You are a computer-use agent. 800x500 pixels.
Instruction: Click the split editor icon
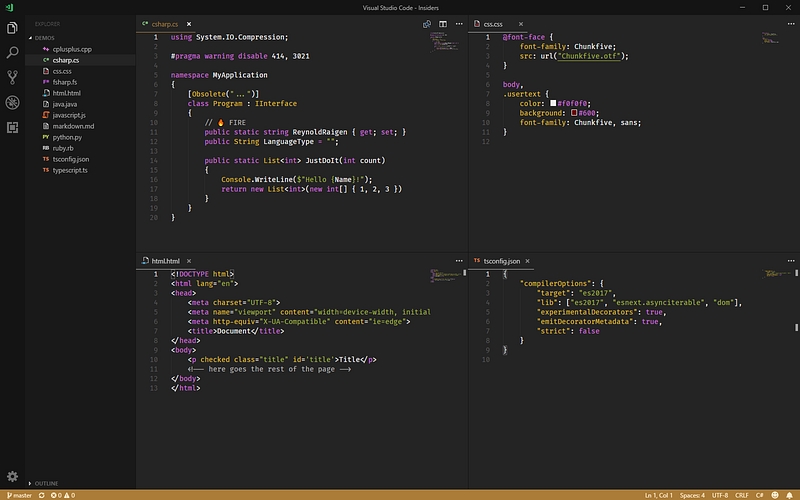[x=443, y=22]
